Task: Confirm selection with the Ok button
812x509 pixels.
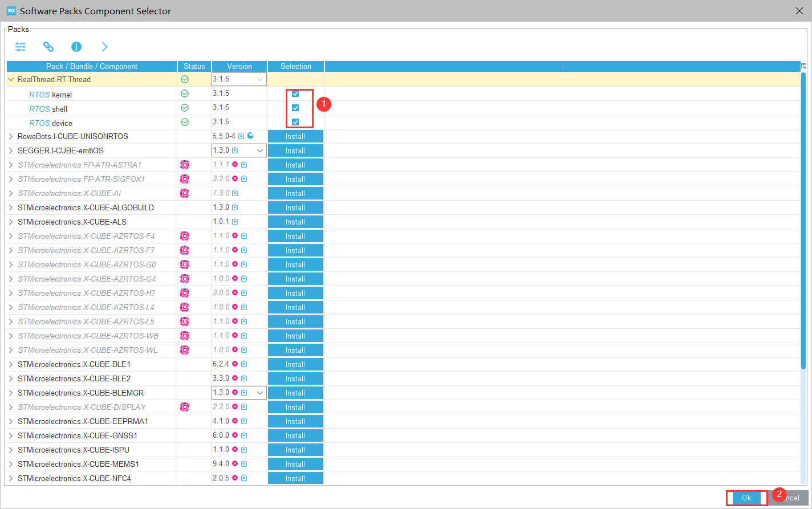Action: coord(746,498)
